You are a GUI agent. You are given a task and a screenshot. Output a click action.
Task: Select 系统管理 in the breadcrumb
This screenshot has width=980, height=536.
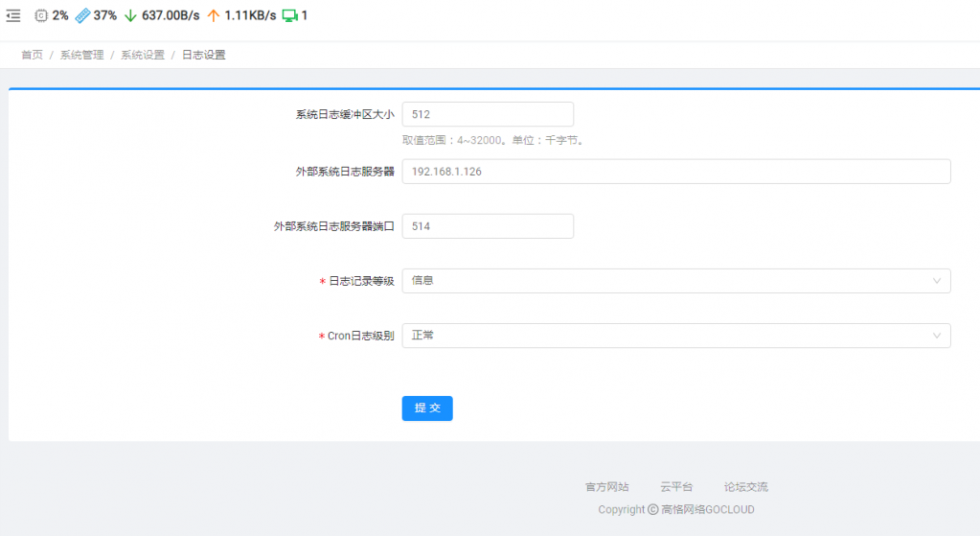tap(81, 56)
